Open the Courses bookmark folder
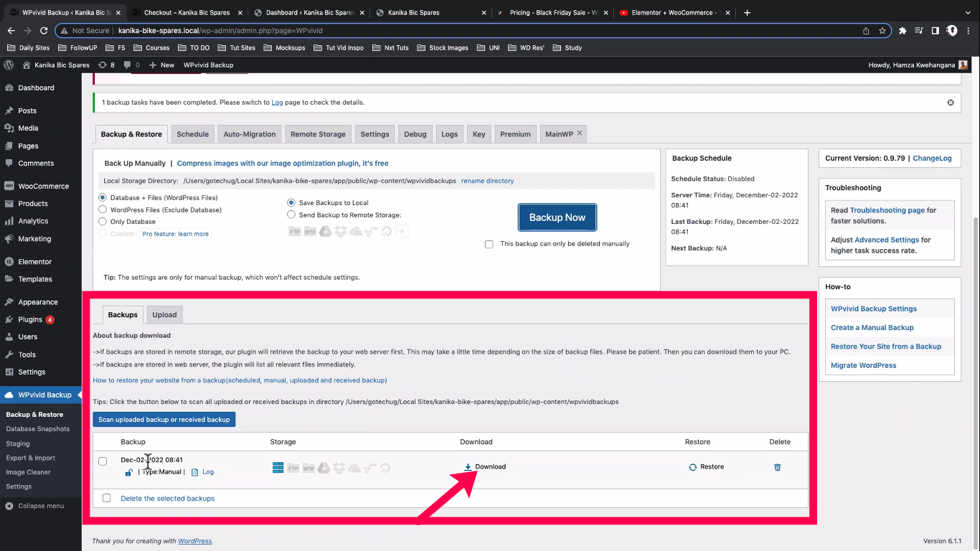 pos(151,48)
